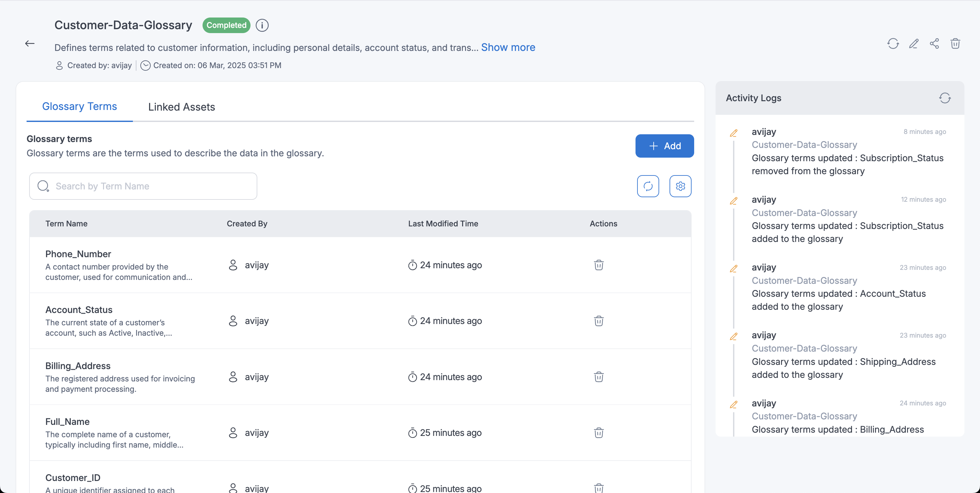Click the Activity Logs panel title
Viewport: 980px width, 493px height.
pyautogui.click(x=753, y=98)
